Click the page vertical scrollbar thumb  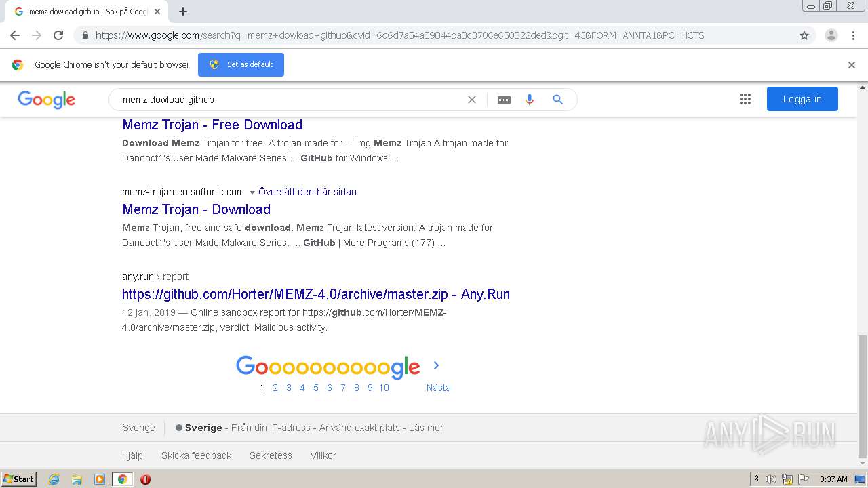pyautogui.click(x=863, y=396)
